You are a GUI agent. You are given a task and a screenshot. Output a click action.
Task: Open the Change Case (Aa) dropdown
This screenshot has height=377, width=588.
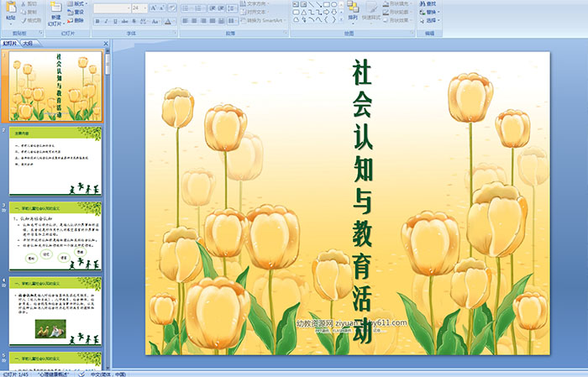pos(155,21)
